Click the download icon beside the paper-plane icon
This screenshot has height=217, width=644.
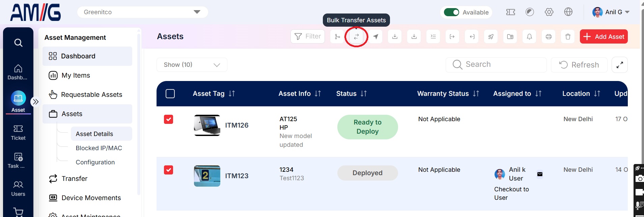395,36
